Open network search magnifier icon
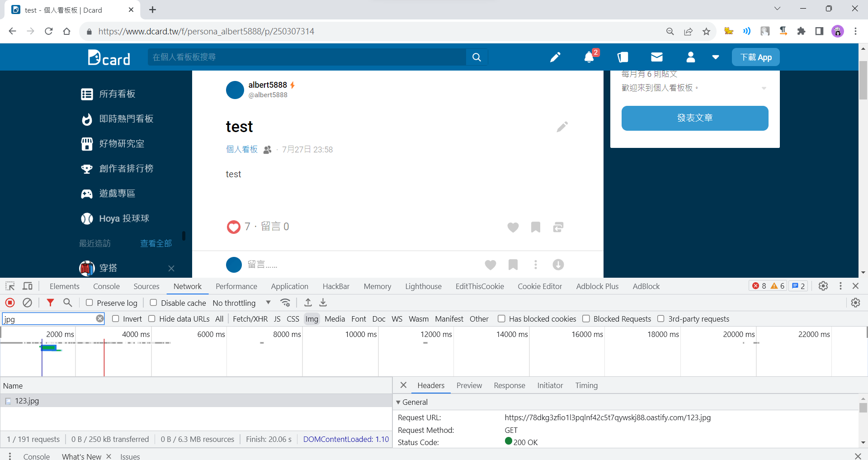Viewport: 868px width, 460px height. [x=68, y=303]
